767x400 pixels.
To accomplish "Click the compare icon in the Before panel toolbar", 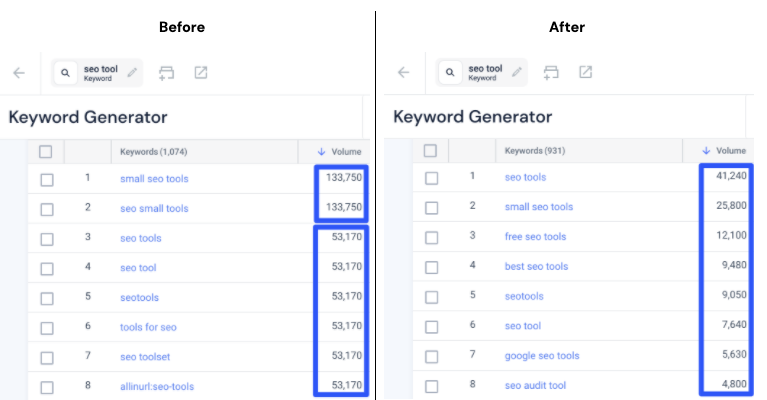I will click(166, 73).
